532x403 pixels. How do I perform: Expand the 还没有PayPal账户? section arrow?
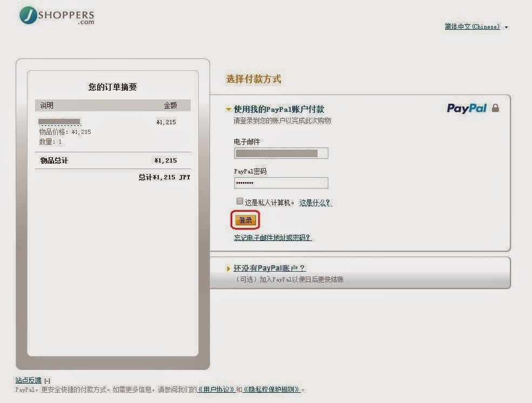coord(228,268)
